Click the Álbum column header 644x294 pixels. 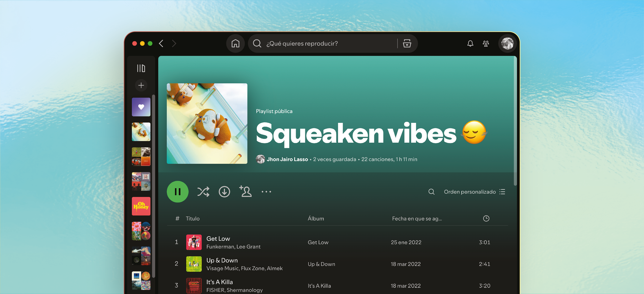click(316, 218)
